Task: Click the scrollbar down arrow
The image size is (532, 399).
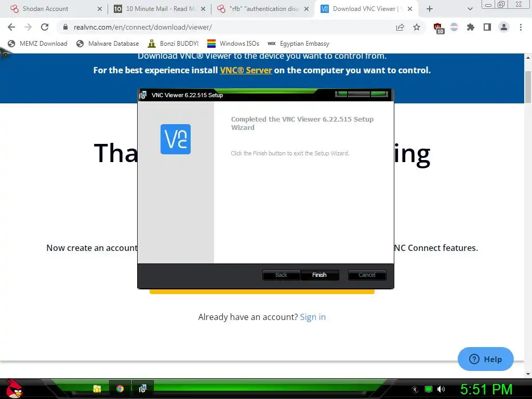Action: click(x=528, y=374)
